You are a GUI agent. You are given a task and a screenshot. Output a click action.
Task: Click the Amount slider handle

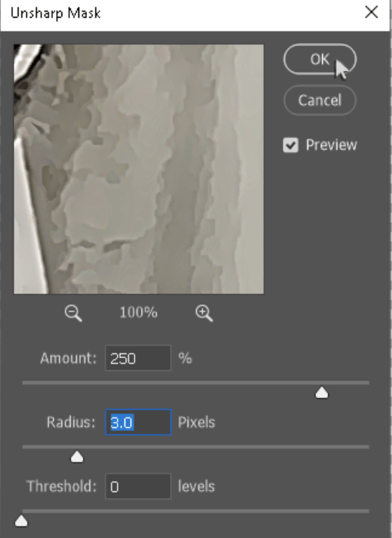(x=321, y=393)
